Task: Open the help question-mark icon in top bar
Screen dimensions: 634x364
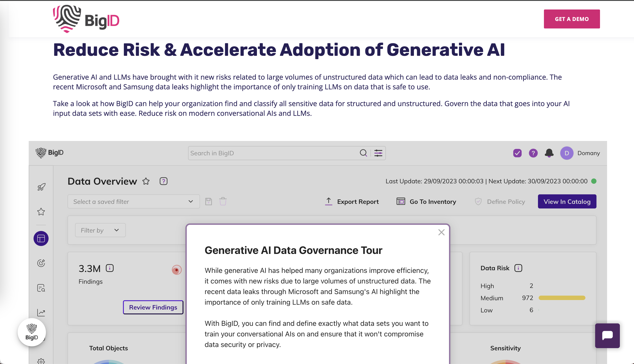Action: point(533,153)
